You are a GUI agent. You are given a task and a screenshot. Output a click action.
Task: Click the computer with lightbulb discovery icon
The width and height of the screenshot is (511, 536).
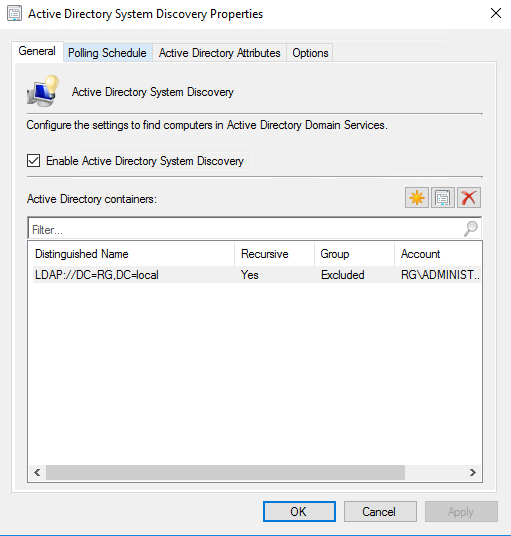click(x=43, y=91)
